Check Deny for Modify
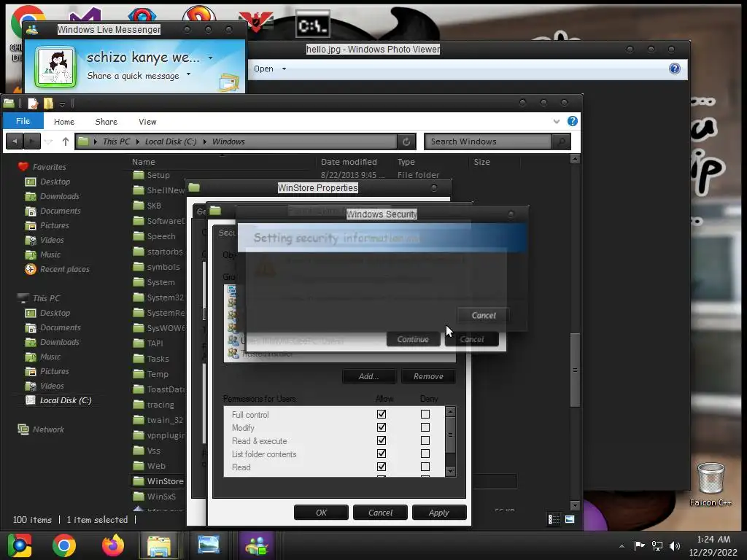The image size is (747, 560). point(425,427)
